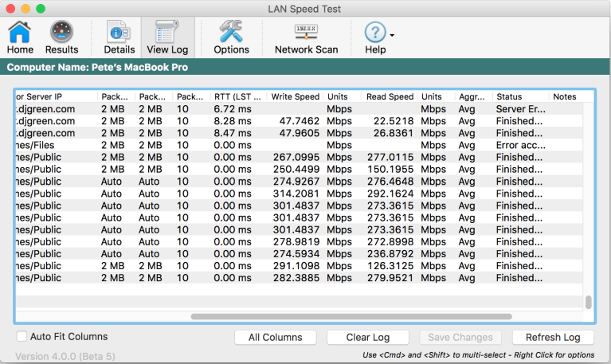611x364 pixels.
Task: Sort by Read Speed column header
Action: [390, 96]
